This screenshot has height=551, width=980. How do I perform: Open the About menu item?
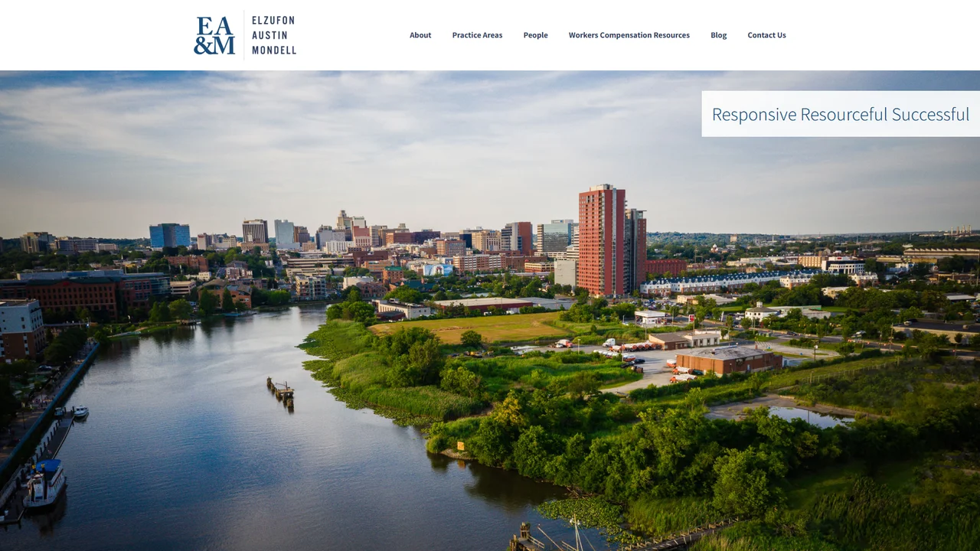coord(420,35)
